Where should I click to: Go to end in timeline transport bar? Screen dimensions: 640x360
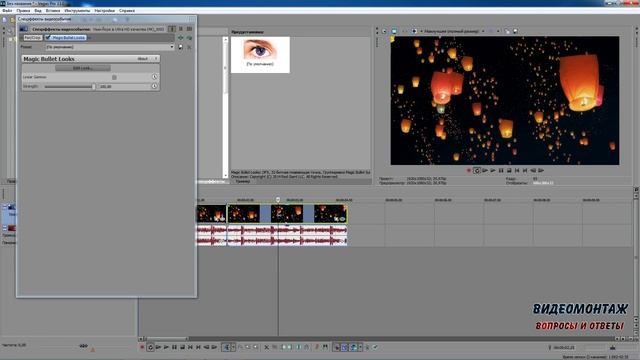198,347
